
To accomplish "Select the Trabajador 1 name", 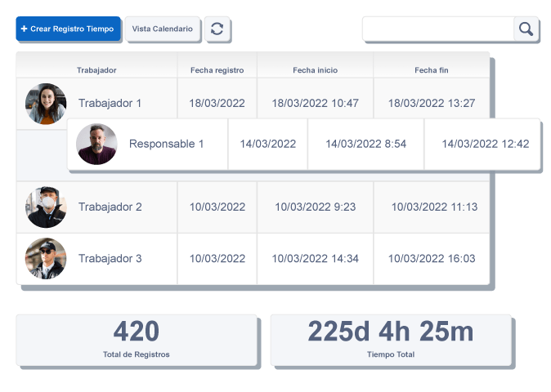I will 110,103.
